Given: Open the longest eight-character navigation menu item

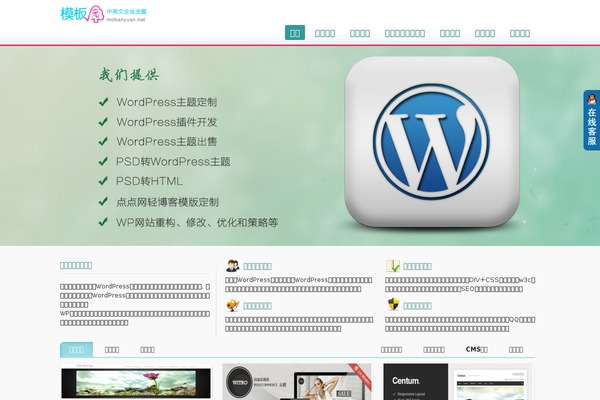Looking at the screenshot, I should click(405, 33).
